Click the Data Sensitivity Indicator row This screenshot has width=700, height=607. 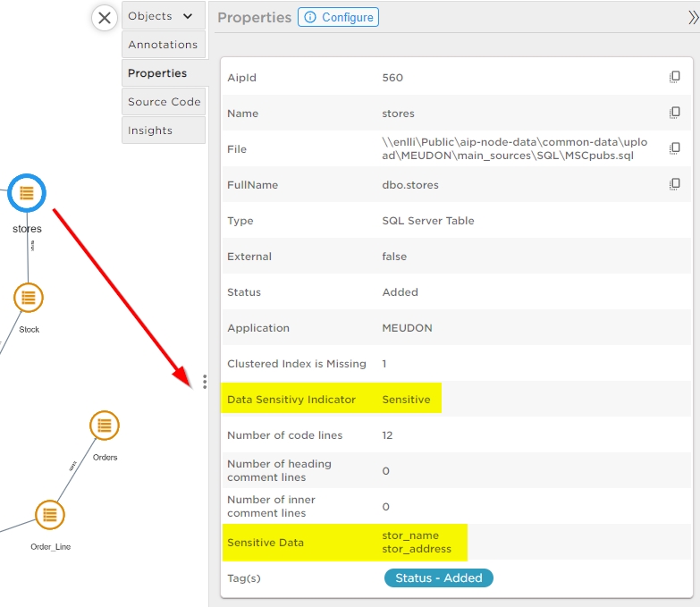(333, 400)
